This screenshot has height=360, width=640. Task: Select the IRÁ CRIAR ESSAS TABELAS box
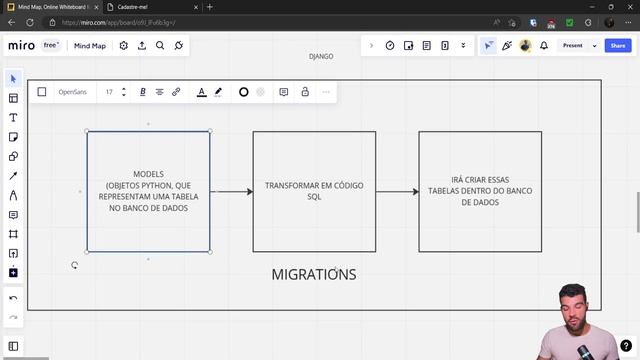tap(480, 191)
